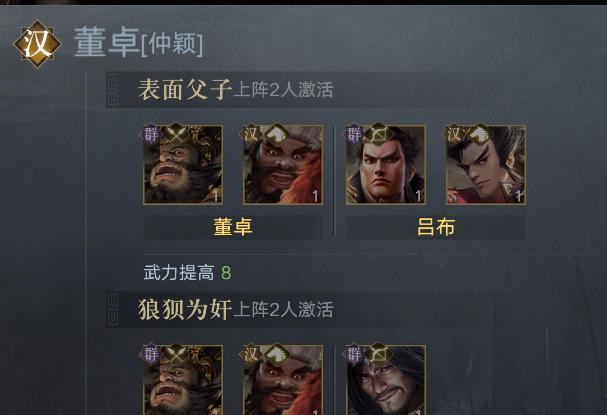Select the 群 董卓 portrait under 狼狈为奸
This screenshot has width=607, height=415.
[183, 380]
